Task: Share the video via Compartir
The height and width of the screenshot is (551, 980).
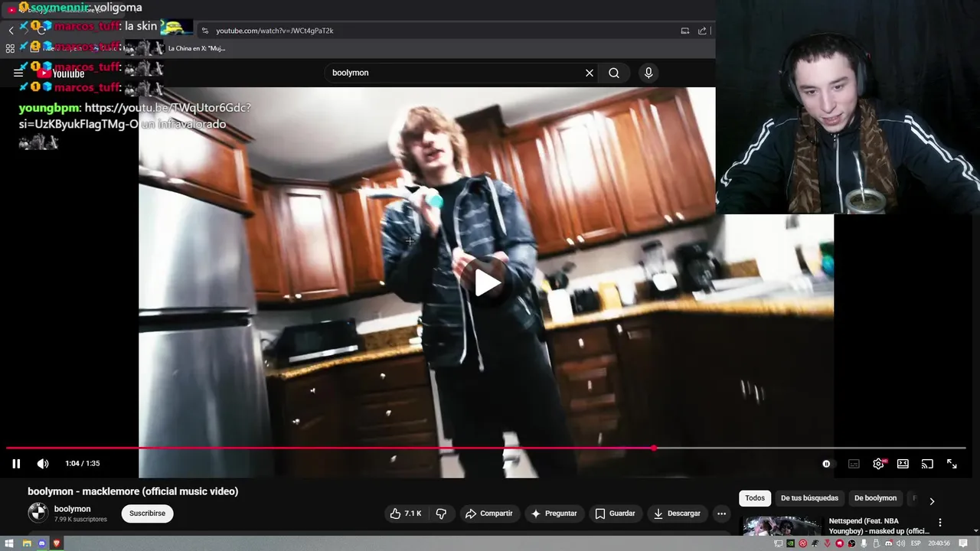Action: (x=488, y=514)
